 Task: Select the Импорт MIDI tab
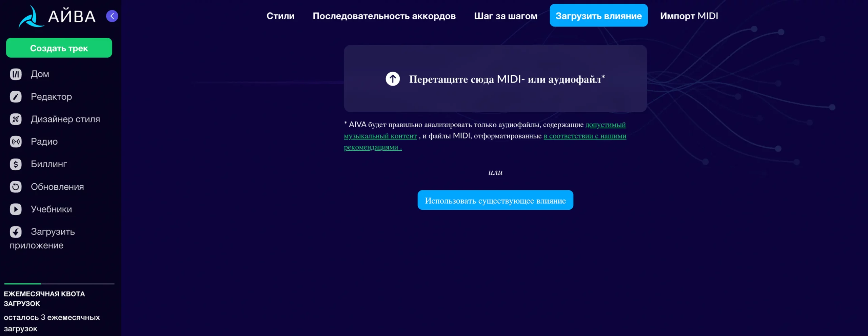point(689,16)
